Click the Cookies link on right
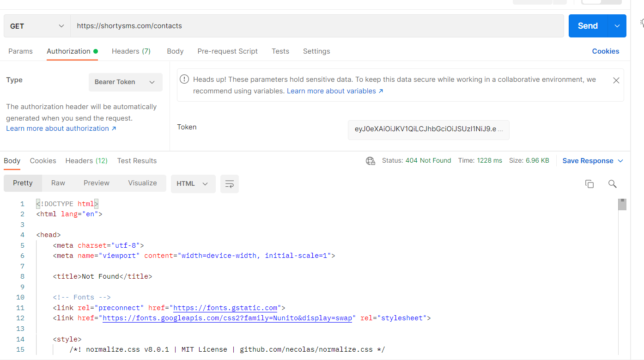The width and height of the screenshot is (644, 360). [x=606, y=51]
